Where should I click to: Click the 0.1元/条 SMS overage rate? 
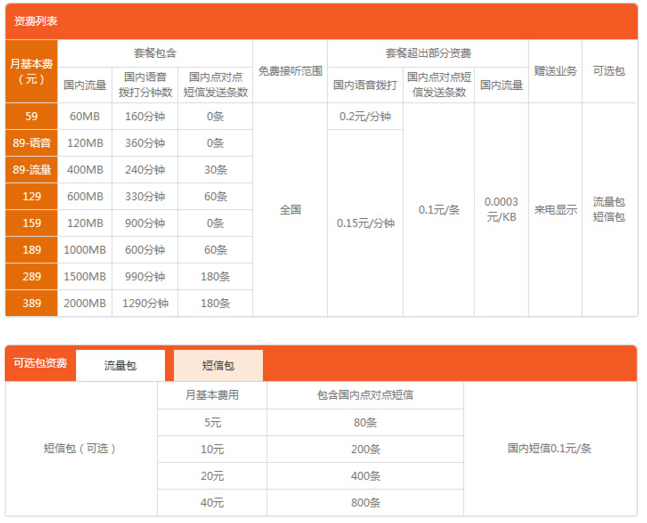pyautogui.click(x=439, y=210)
